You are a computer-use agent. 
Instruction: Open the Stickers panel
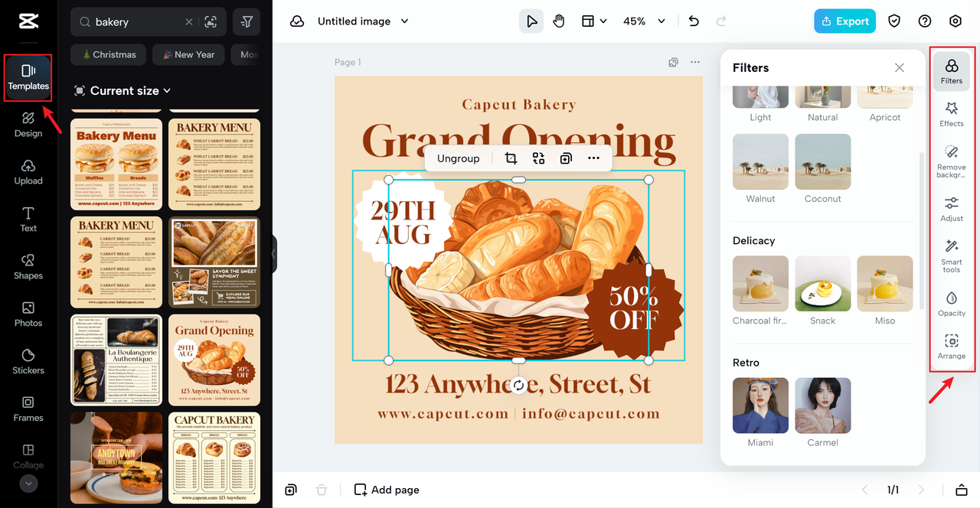(28, 361)
